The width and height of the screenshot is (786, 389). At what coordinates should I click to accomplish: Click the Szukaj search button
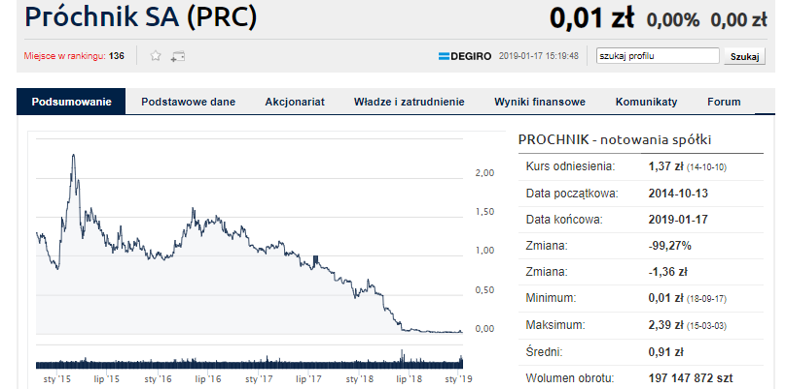tap(745, 56)
